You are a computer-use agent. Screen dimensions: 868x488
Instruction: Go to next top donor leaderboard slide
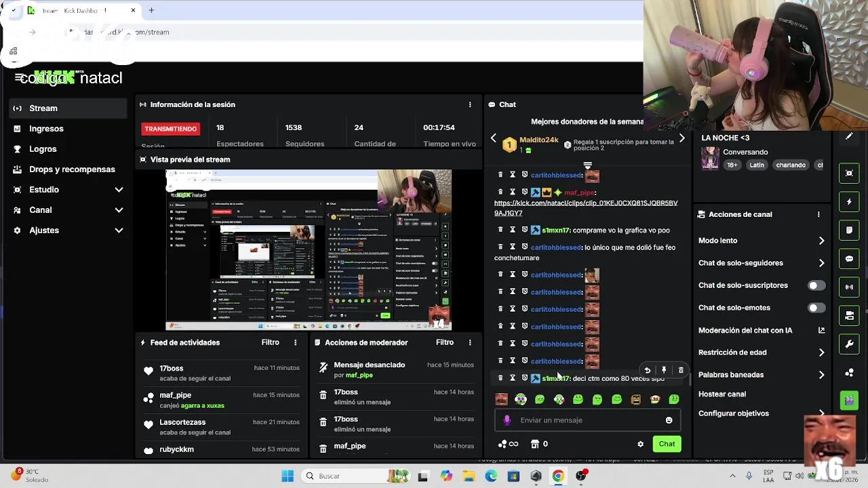(x=682, y=138)
